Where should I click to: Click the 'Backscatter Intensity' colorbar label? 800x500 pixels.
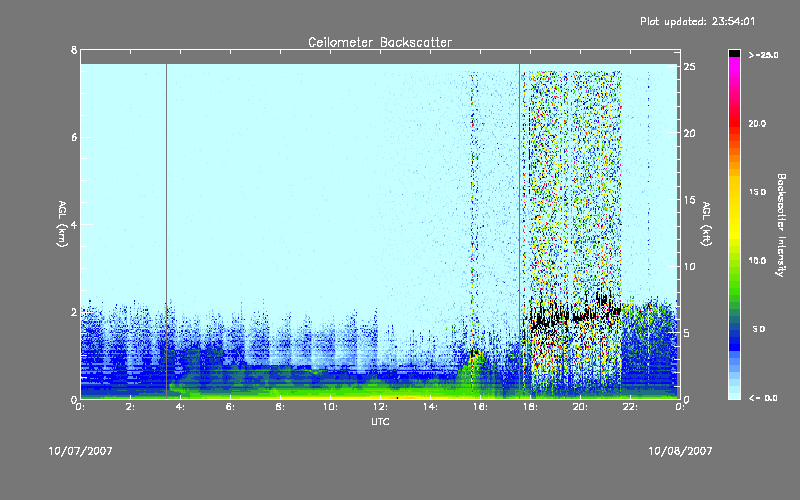tap(781, 225)
